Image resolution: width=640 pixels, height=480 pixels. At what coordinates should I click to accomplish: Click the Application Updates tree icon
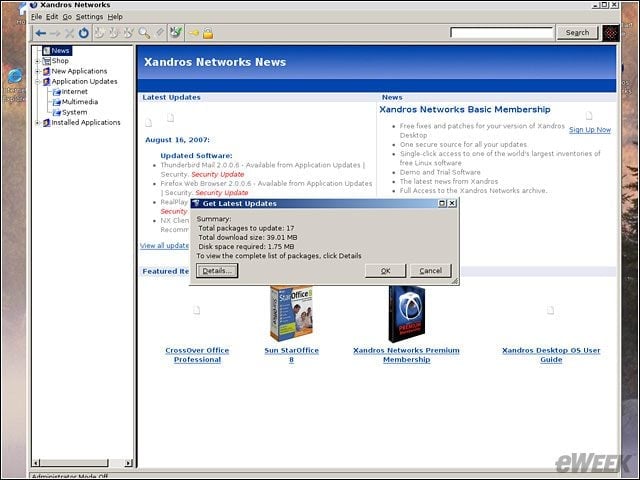[47, 82]
